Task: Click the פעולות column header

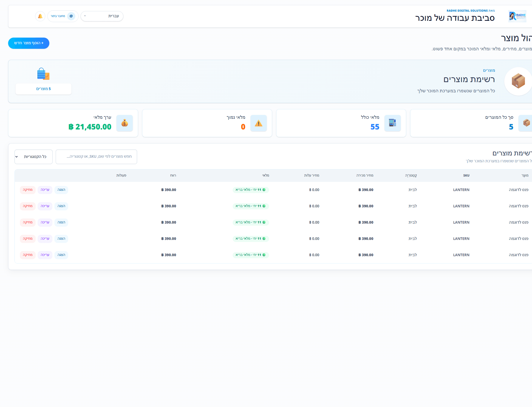Action: point(121,175)
